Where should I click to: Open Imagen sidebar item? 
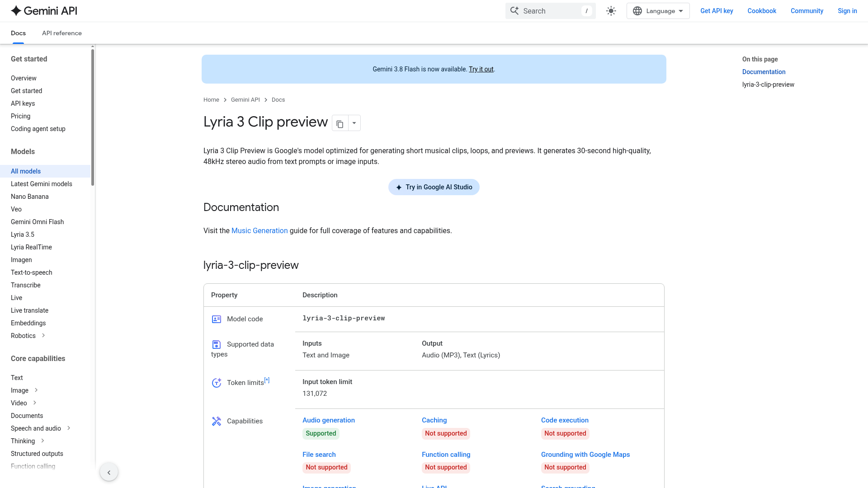(x=21, y=260)
